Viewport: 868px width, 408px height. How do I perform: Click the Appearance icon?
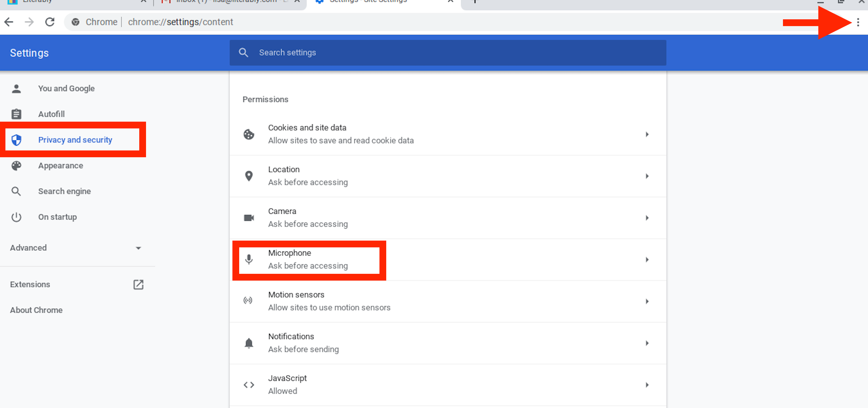click(x=17, y=165)
